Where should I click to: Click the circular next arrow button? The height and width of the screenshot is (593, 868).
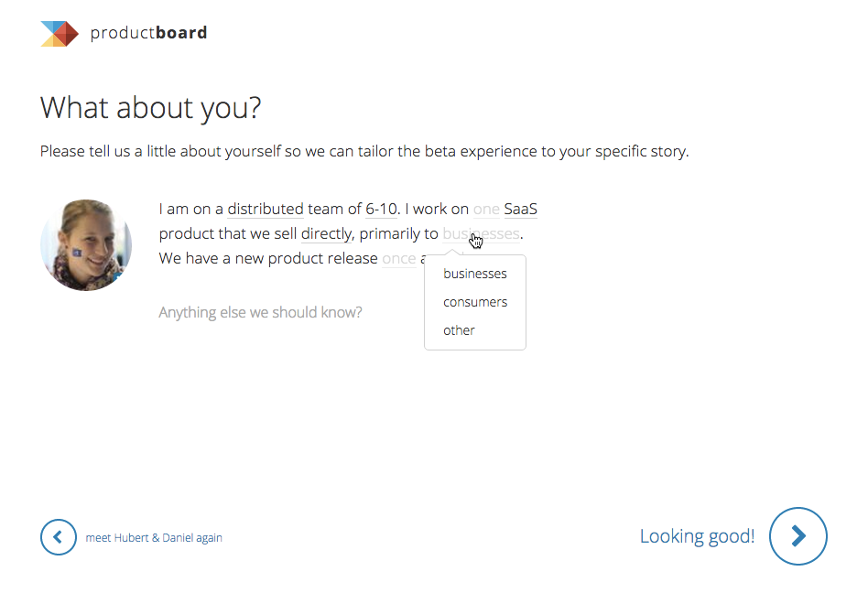coord(797,536)
